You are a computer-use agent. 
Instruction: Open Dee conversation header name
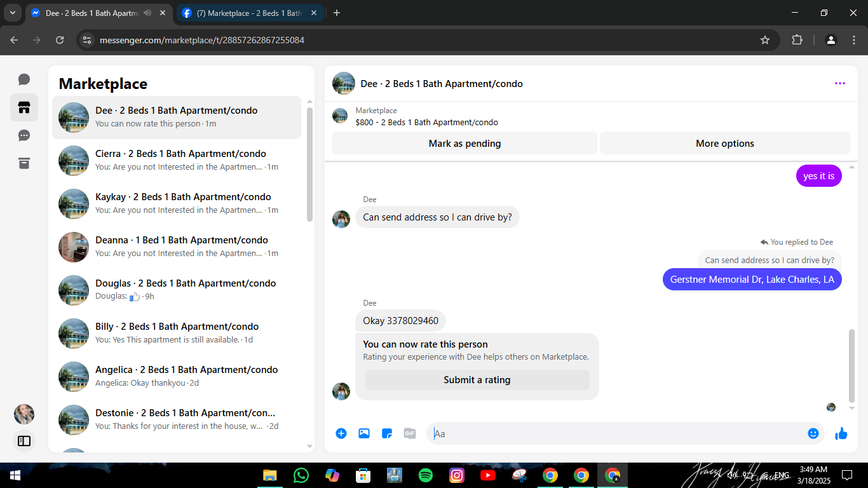coord(442,83)
